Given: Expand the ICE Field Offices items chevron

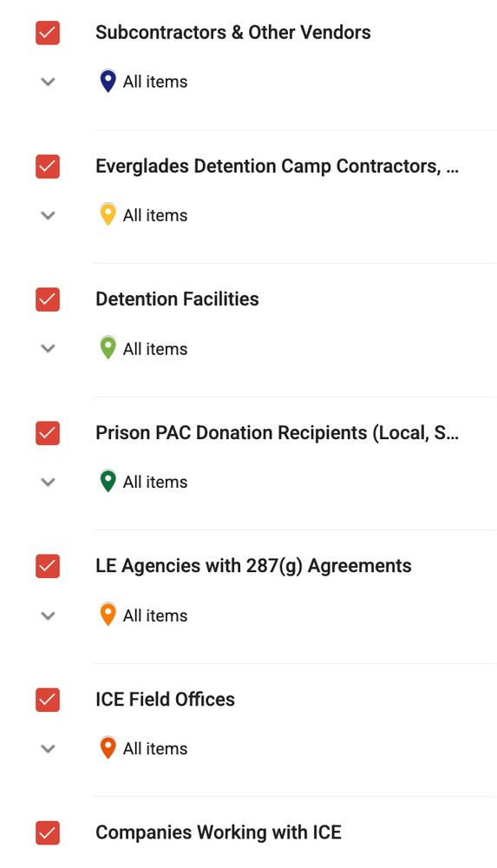Looking at the screenshot, I should 49,749.
